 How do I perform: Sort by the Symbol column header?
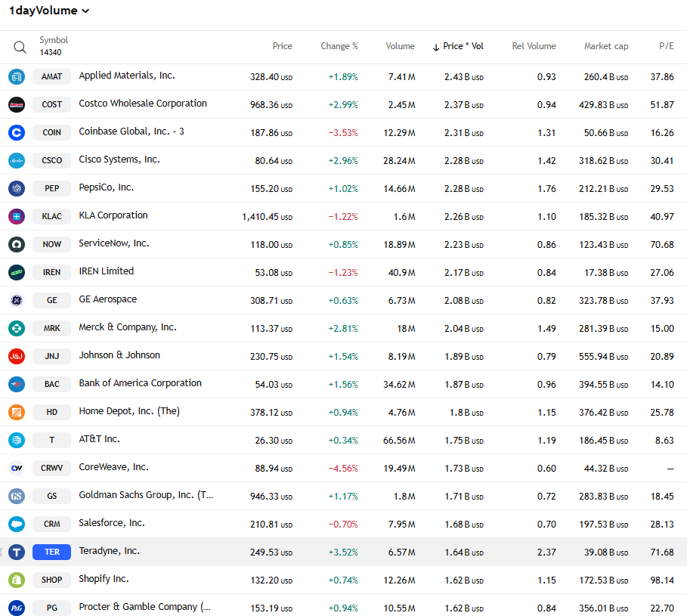[x=54, y=40]
